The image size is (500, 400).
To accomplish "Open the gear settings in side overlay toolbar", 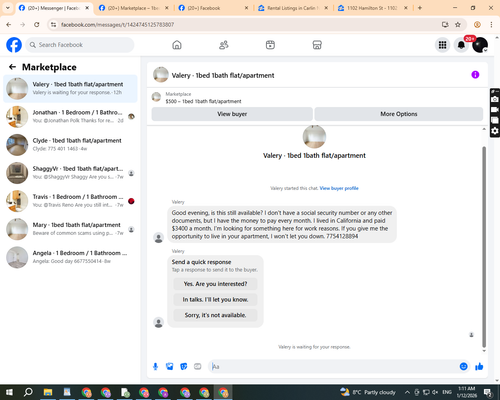I will [495, 131].
